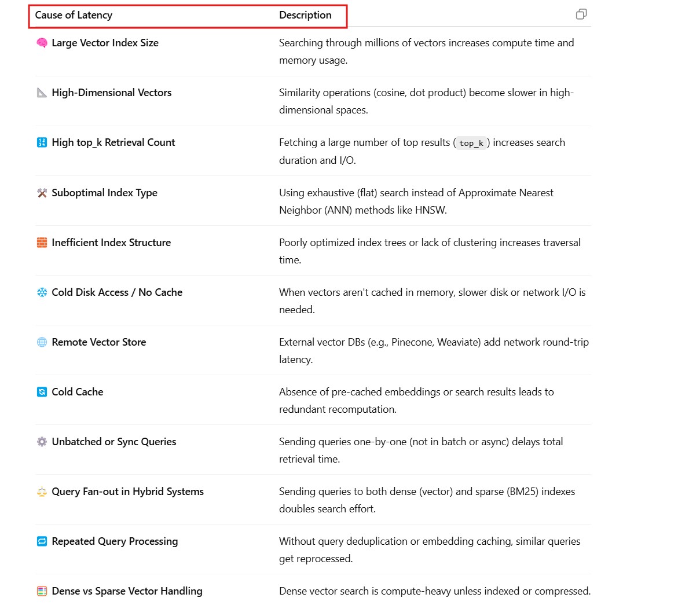Click the Cause of Latency column header
Image resolution: width=678 pixels, height=616 pixels.
tap(74, 15)
